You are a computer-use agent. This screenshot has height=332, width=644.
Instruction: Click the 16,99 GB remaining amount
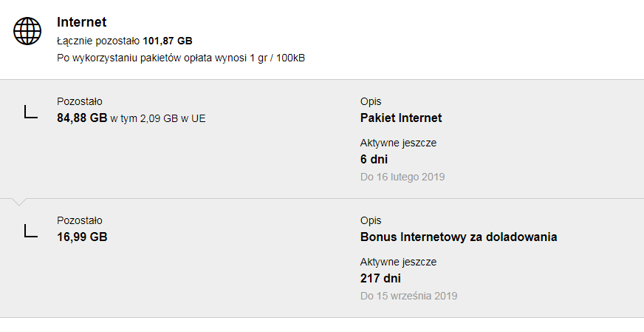click(82, 237)
